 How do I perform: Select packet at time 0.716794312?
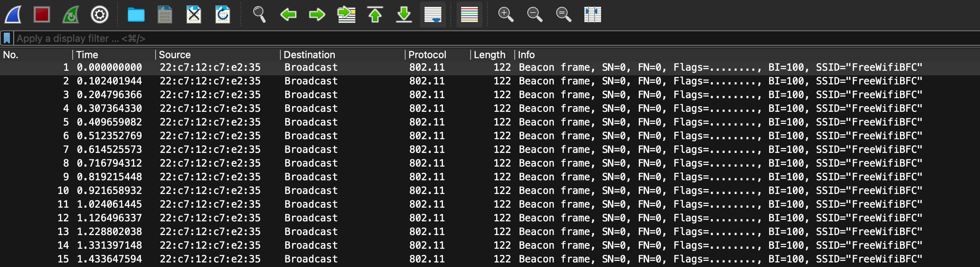pyautogui.click(x=490, y=164)
